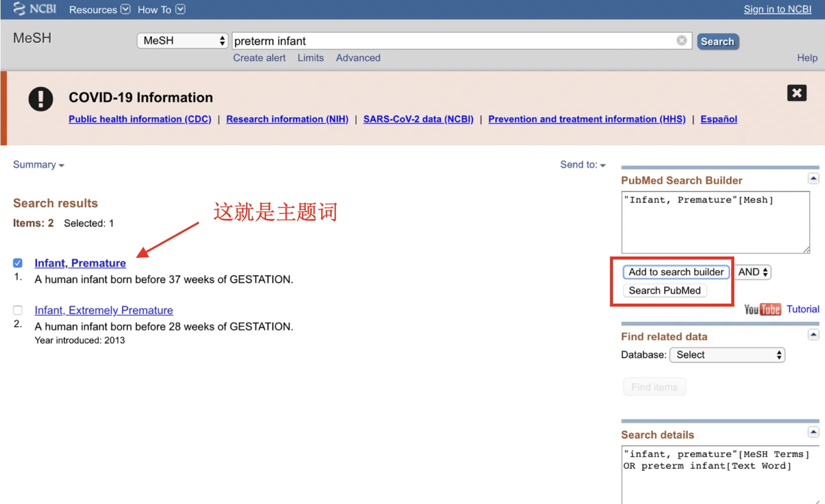825x504 pixels.
Task: Open the Infant, Premature MeSH term
Action: coord(80,264)
